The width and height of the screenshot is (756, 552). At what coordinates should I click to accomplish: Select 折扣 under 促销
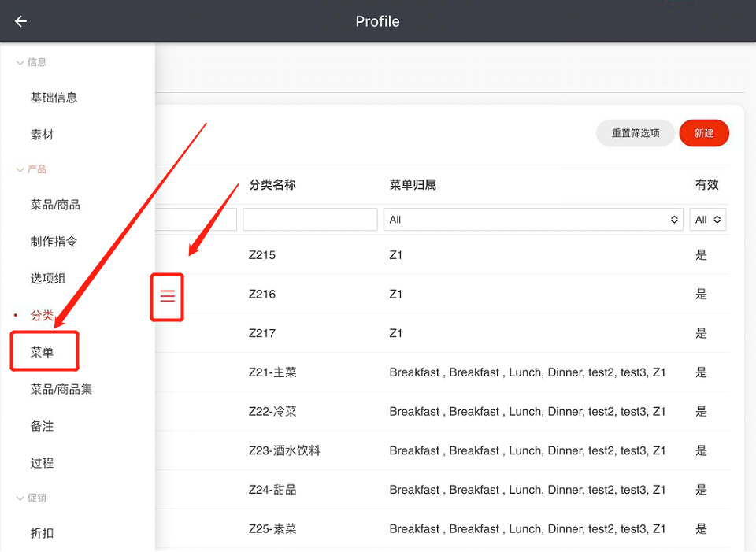[x=42, y=533]
